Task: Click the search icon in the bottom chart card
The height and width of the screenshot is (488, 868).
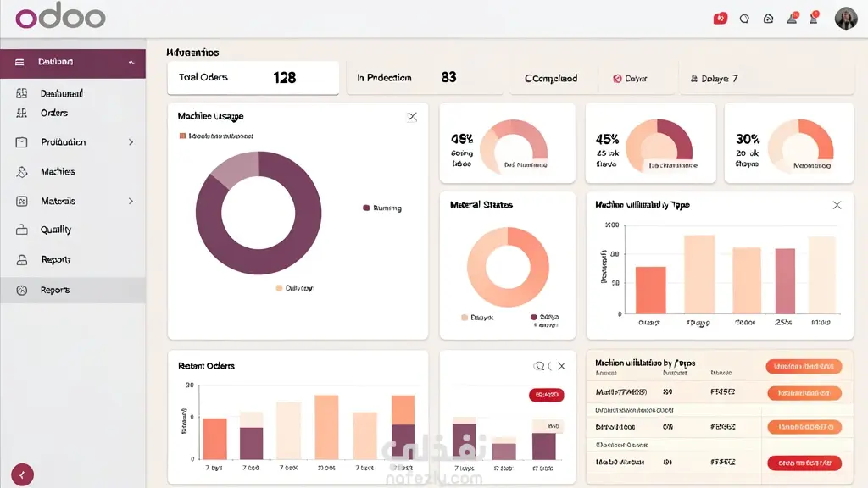Action: coord(538,366)
